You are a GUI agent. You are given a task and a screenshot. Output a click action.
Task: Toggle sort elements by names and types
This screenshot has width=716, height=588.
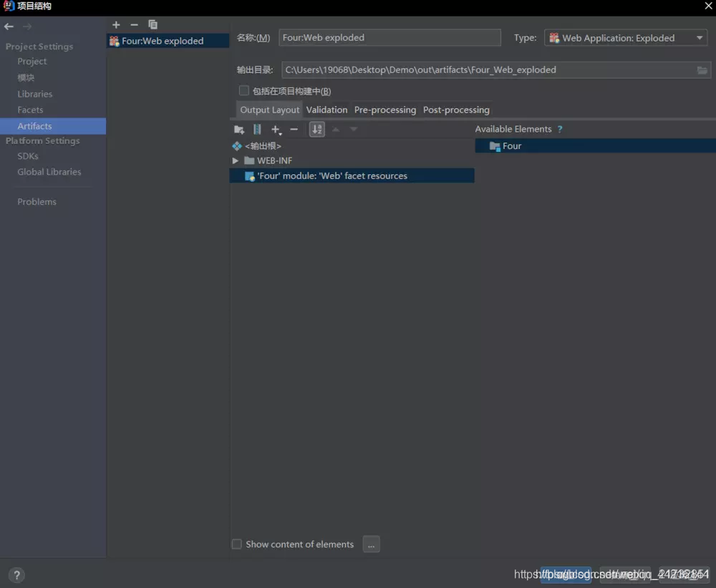317,130
